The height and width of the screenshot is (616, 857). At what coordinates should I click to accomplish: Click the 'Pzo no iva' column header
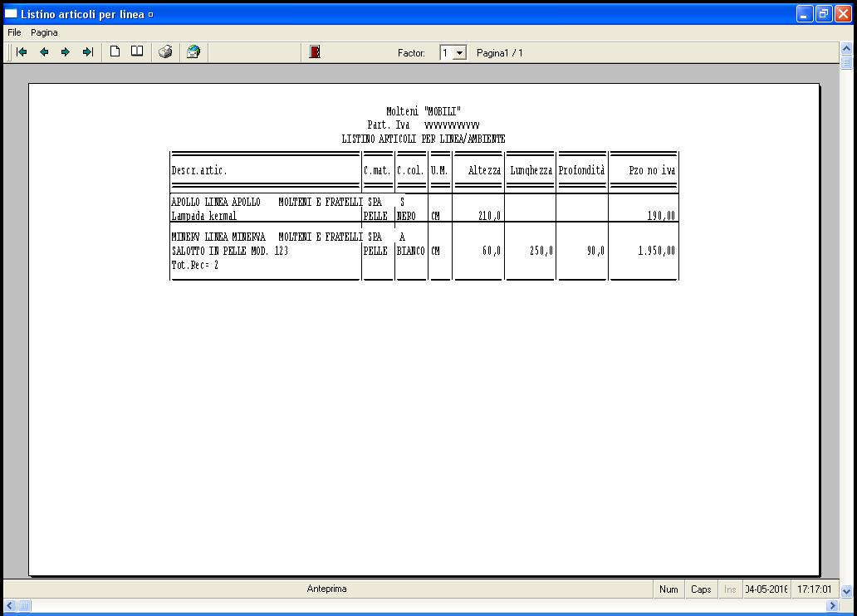(652, 170)
